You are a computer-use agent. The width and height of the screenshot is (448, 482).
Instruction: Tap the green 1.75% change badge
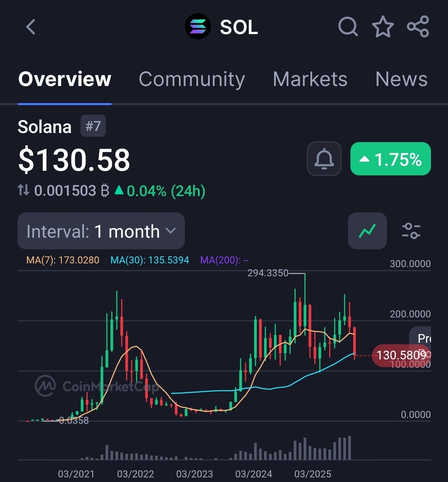(x=391, y=159)
